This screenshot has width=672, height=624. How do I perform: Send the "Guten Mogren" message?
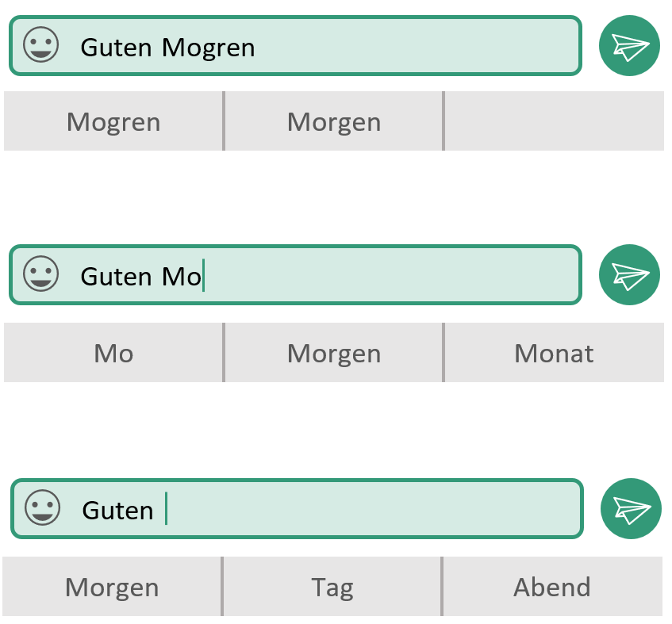click(629, 45)
